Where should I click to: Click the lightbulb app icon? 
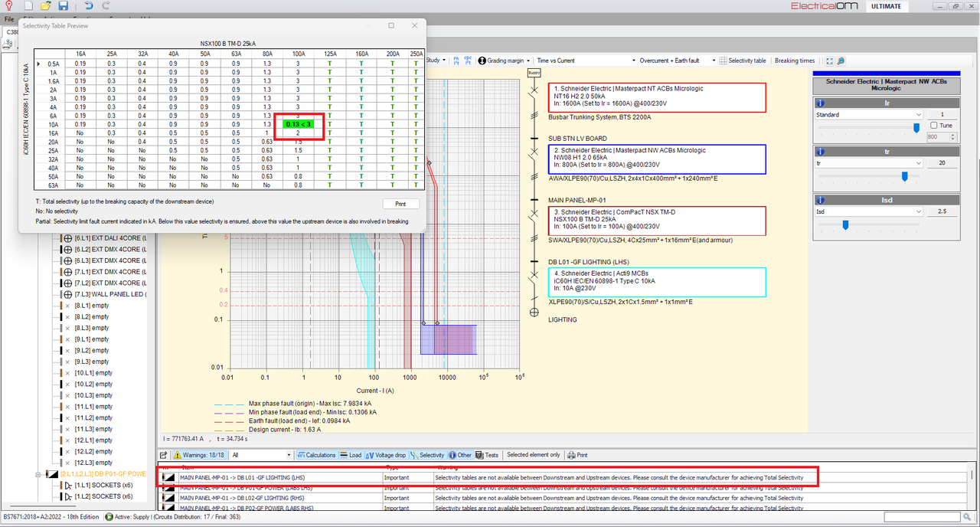click(x=8, y=6)
